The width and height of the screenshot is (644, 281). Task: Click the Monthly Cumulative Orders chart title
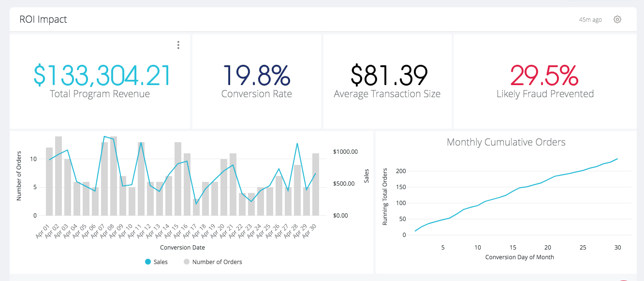tap(506, 142)
